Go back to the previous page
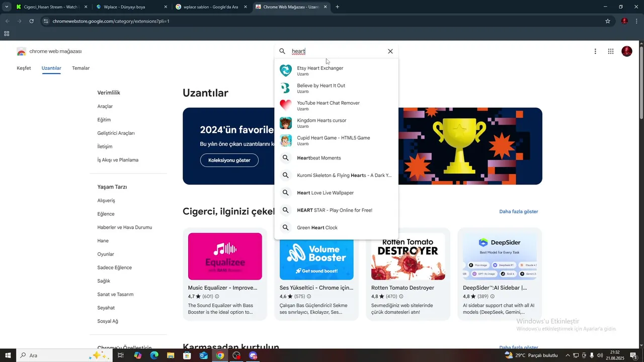 click(7, 21)
